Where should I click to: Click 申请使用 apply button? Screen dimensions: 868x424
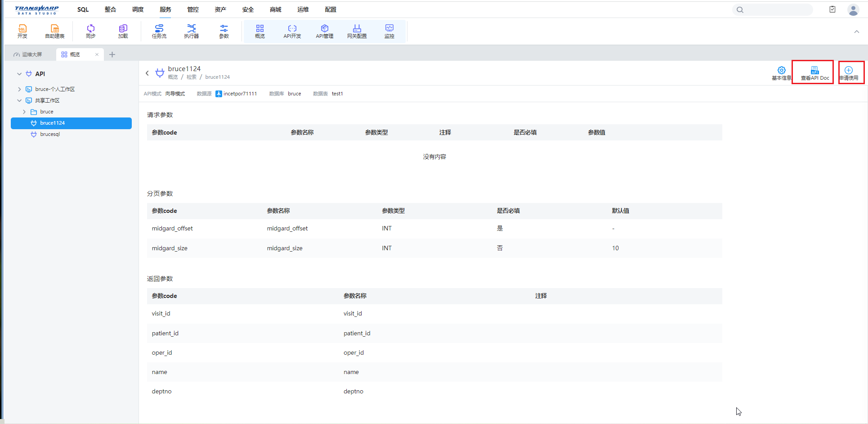coord(849,73)
